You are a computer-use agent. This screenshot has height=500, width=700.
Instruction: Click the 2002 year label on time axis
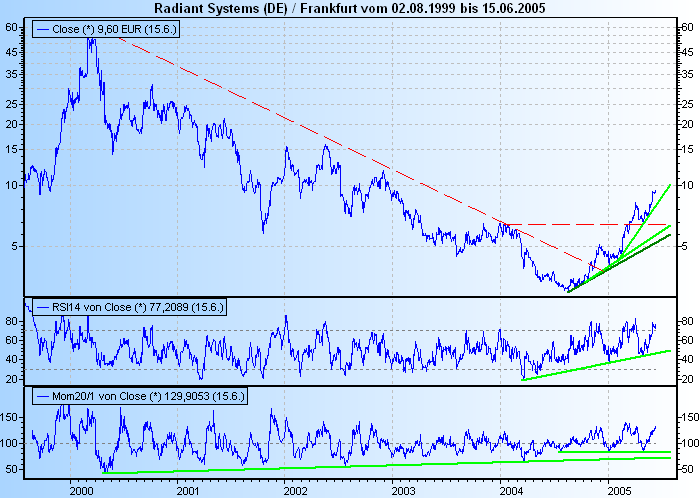(x=295, y=491)
